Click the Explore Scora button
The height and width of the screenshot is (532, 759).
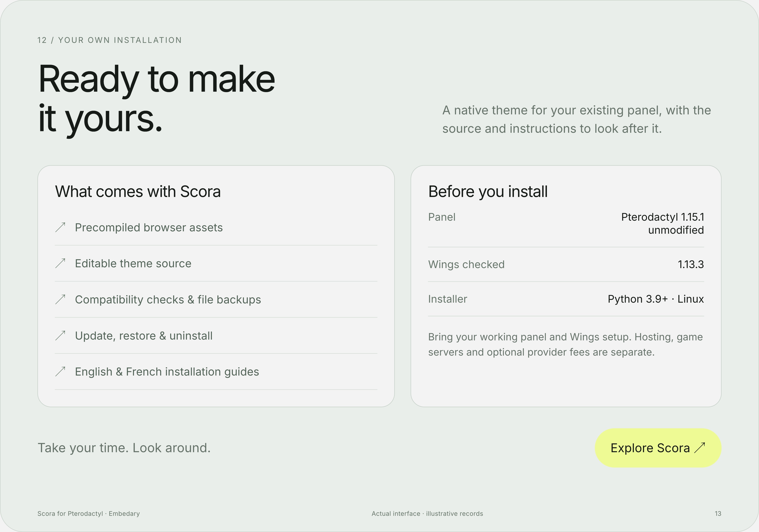tap(658, 448)
